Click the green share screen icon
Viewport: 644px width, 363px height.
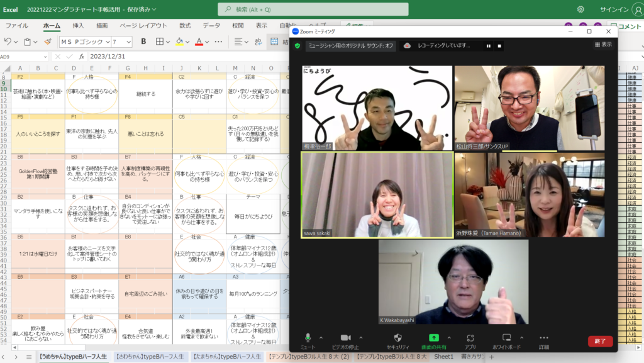coord(434,338)
